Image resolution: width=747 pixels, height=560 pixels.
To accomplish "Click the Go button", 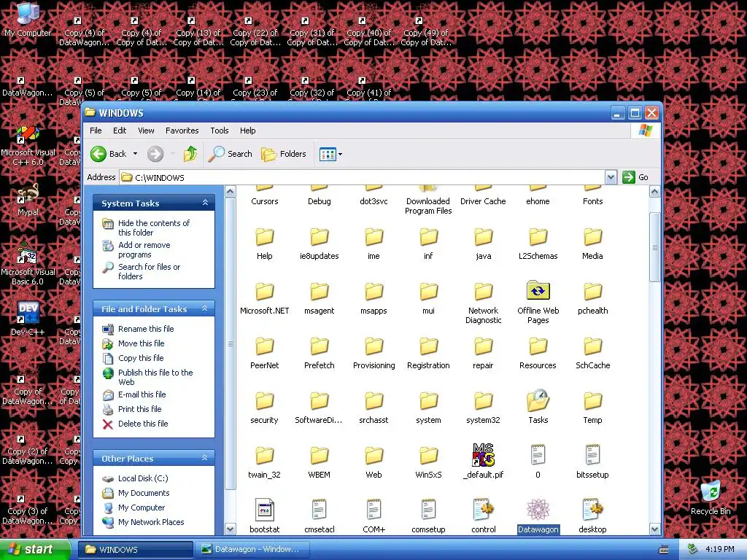I will (x=635, y=177).
